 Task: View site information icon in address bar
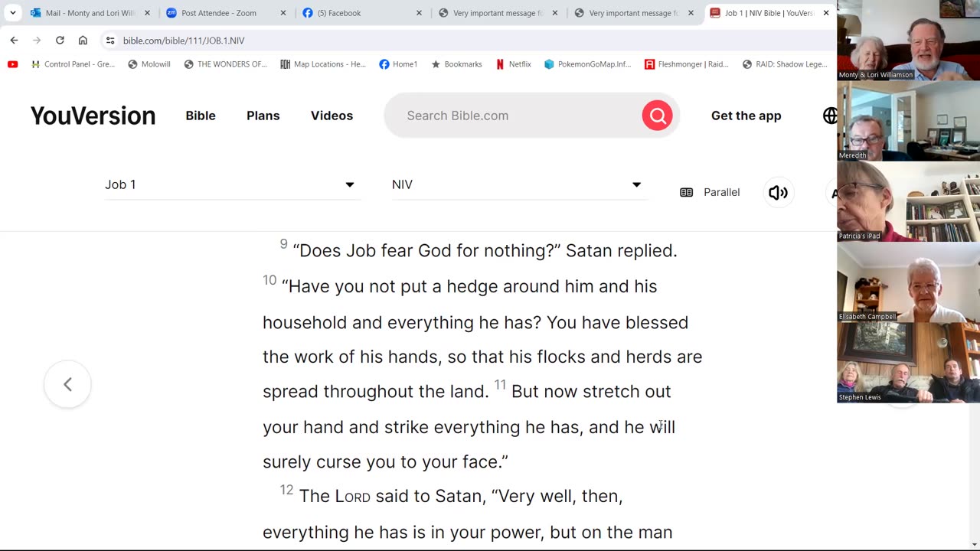(110, 40)
